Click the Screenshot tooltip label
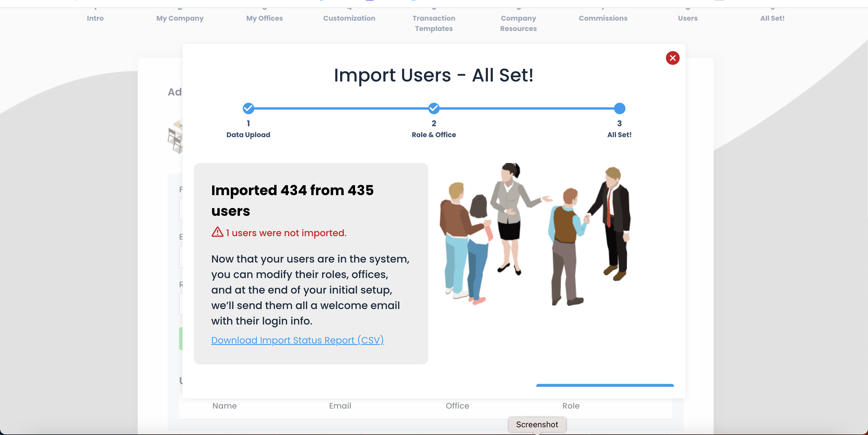This screenshot has width=868, height=435. 537,424
